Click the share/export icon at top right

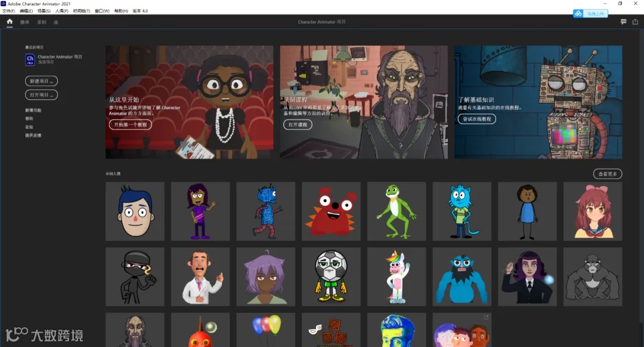click(x=635, y=22)
